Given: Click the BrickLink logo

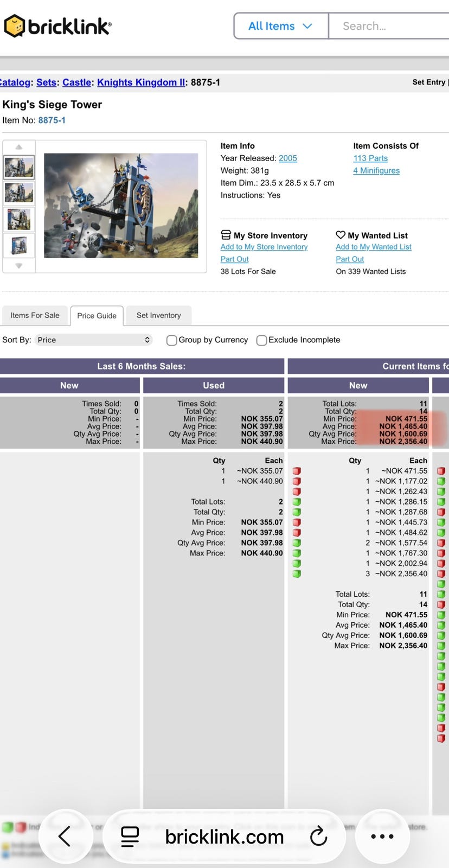Looking at the screenshot, I should [57, 25].
